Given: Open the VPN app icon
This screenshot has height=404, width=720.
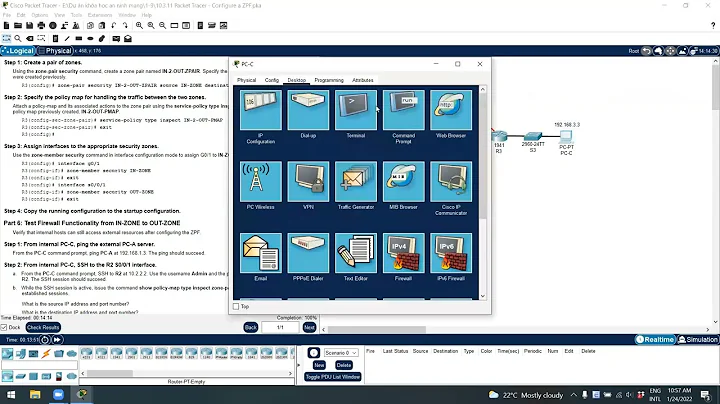Looking at the screenshot, I should pos(308,181).
